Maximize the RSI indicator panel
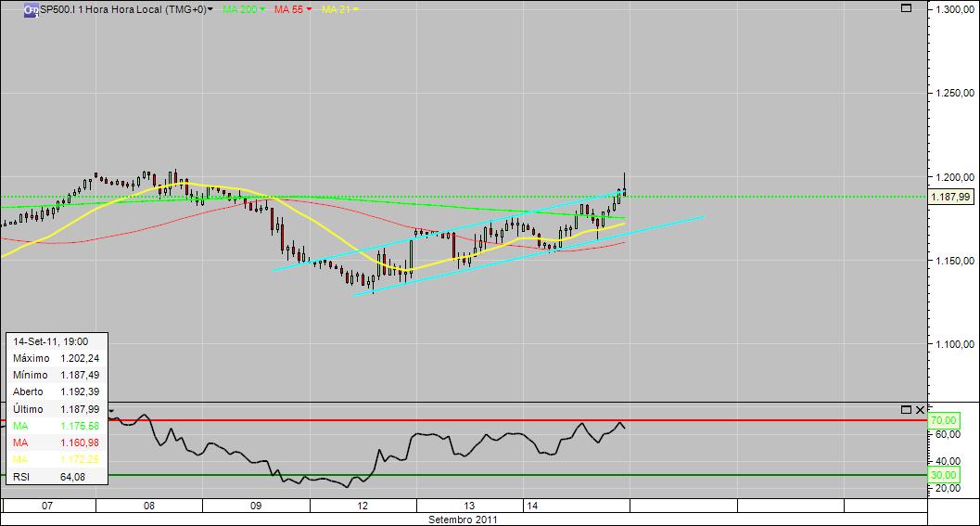 [906, 410]
